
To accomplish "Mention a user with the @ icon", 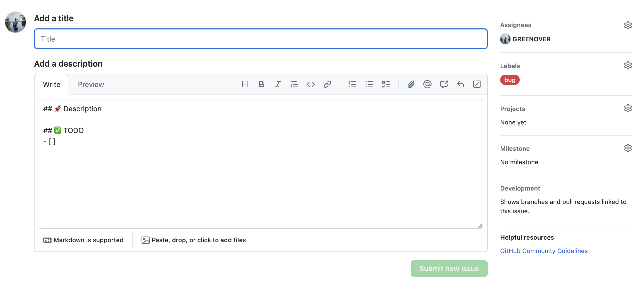I will [x=427, y=84].
